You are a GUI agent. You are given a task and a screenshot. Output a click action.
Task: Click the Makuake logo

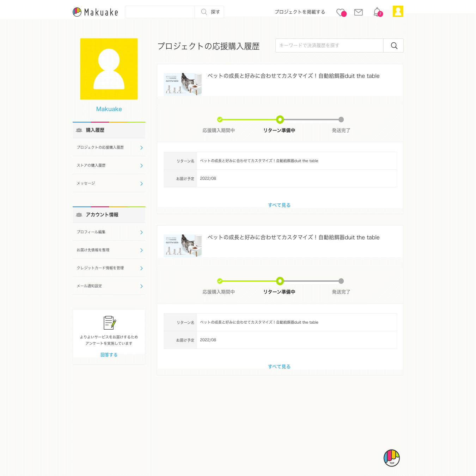pyautogui.click(x=95, y=12)
